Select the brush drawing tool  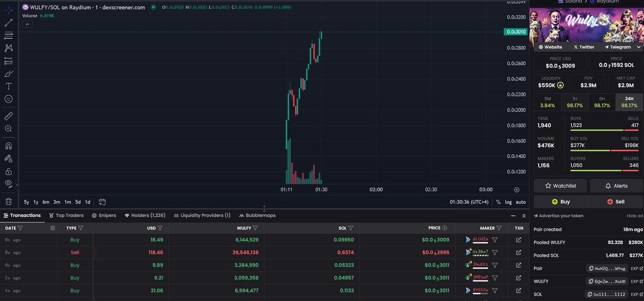[x=9, y=74]
